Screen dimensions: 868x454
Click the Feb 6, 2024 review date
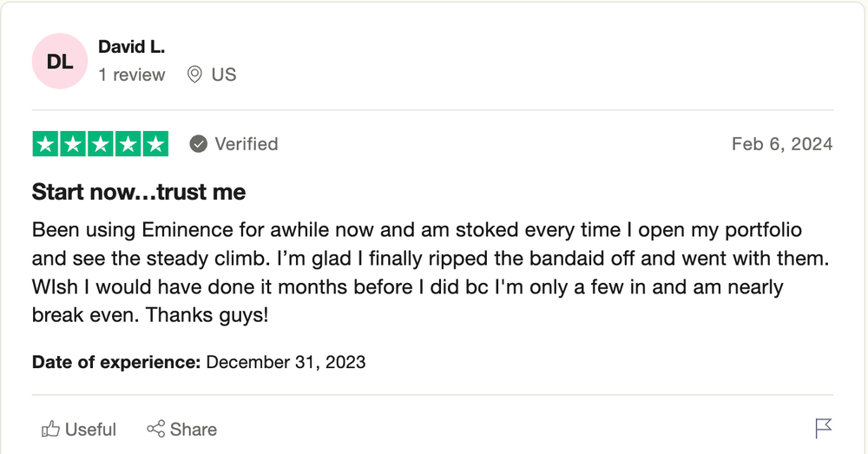[x=781, y=144]
